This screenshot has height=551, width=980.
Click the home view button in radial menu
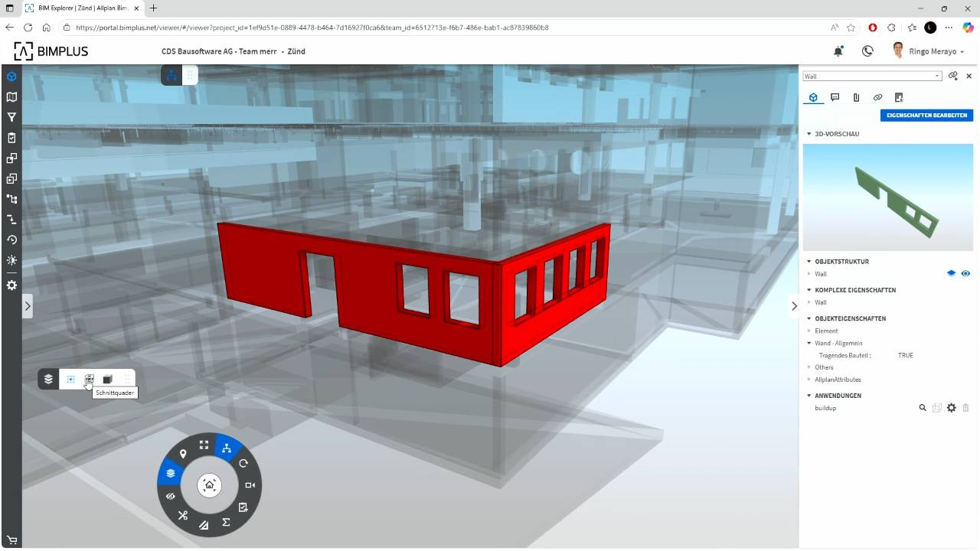click(209, 485)
